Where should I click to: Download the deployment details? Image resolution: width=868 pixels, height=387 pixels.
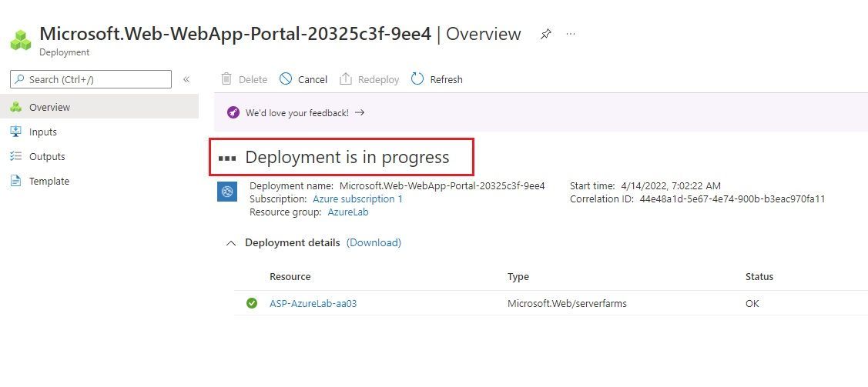(374, 242)
